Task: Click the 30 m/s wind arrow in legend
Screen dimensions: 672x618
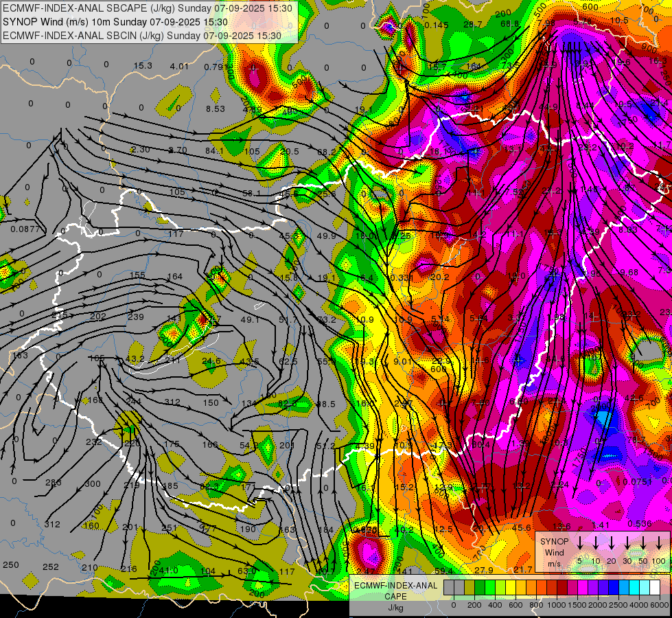Action: [627, 542]
